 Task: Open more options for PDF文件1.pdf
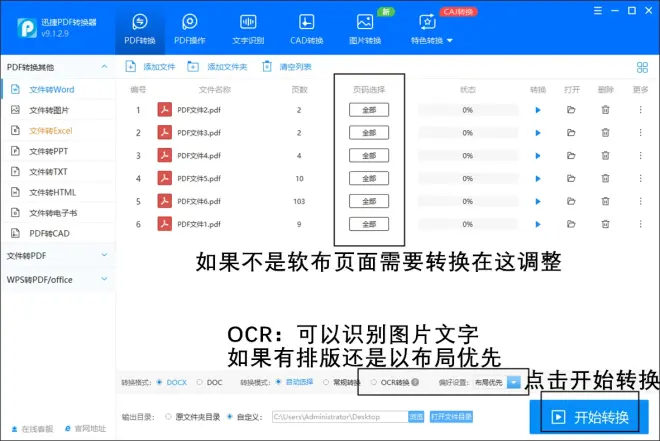[x=641, y=224]
